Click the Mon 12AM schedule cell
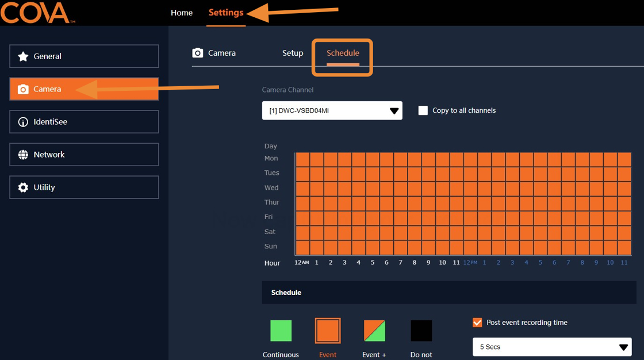 click(302, 159)
